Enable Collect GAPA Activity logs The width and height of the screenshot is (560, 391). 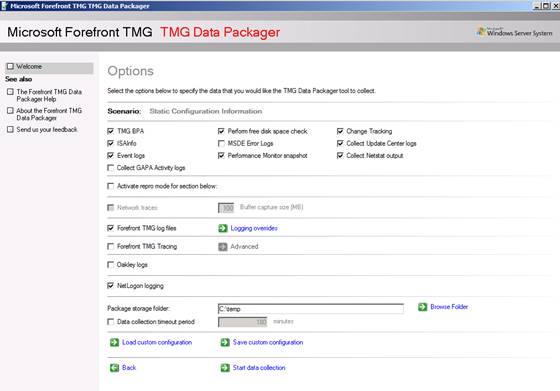click(x=111, y=167)
